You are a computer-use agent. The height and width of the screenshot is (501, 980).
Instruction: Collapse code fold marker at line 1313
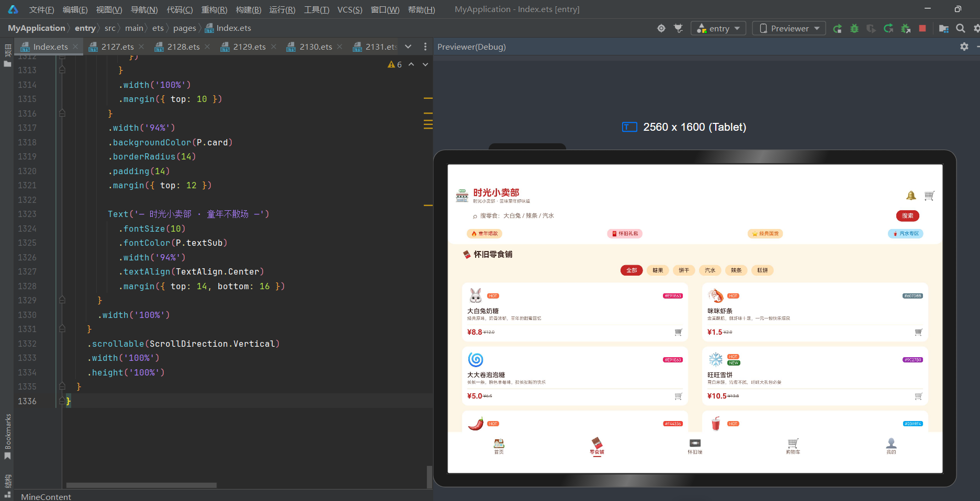coord(62,70)
